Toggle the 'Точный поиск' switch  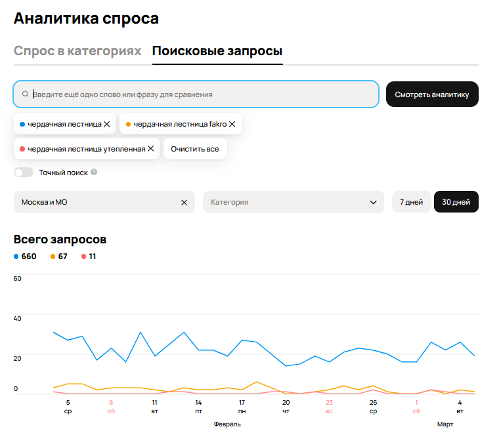24,173
